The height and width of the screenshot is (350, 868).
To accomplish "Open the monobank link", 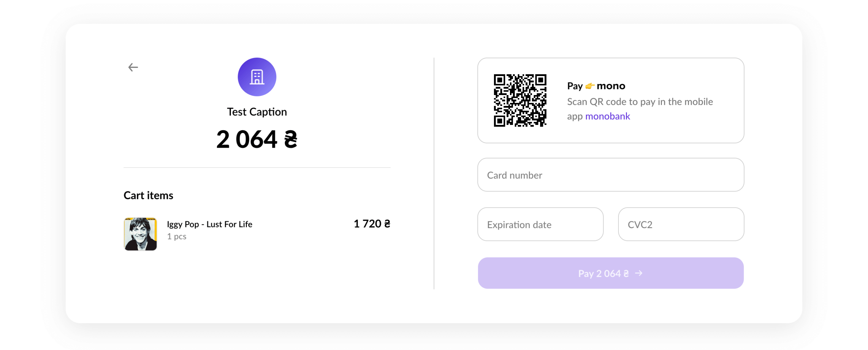I will [607, 116].
